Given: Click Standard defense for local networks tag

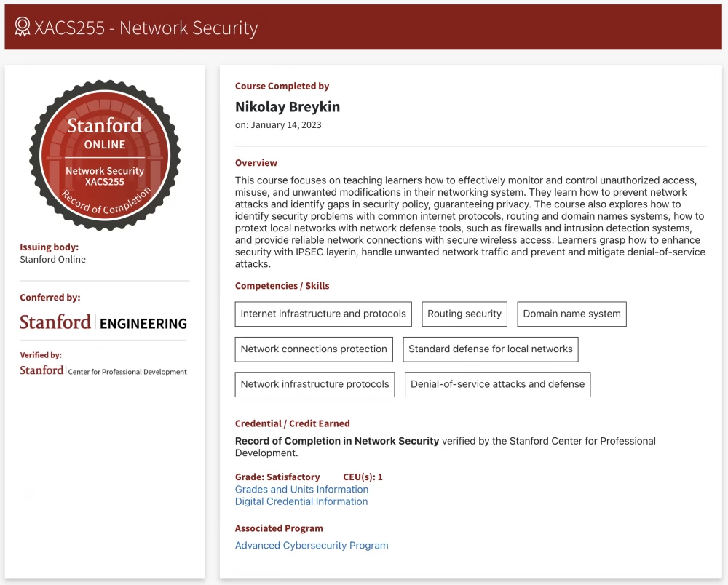Looking at the screenshot, I should [x=491, y=349].
